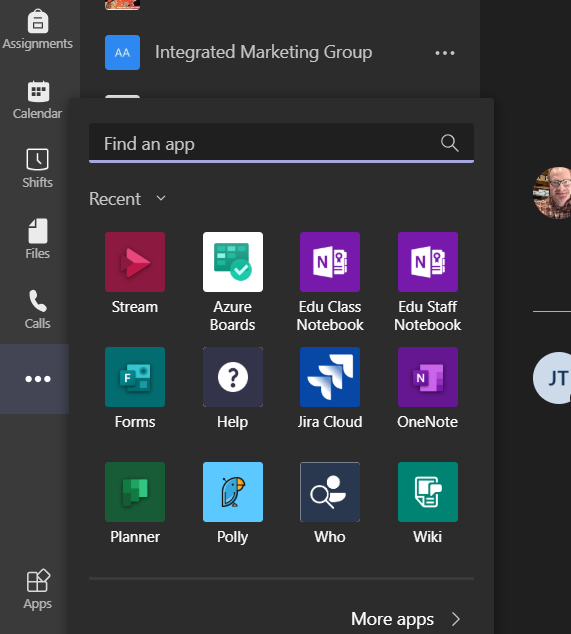The width and height of the screenshot is (571, 634).
Task: Click the JT user avatar
Action: (554, 378)
